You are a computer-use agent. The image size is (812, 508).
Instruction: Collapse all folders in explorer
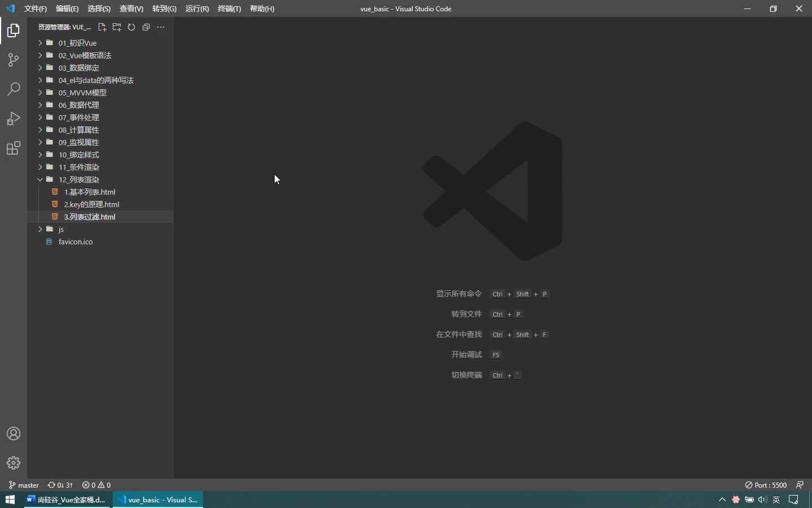tap(146, 27)
